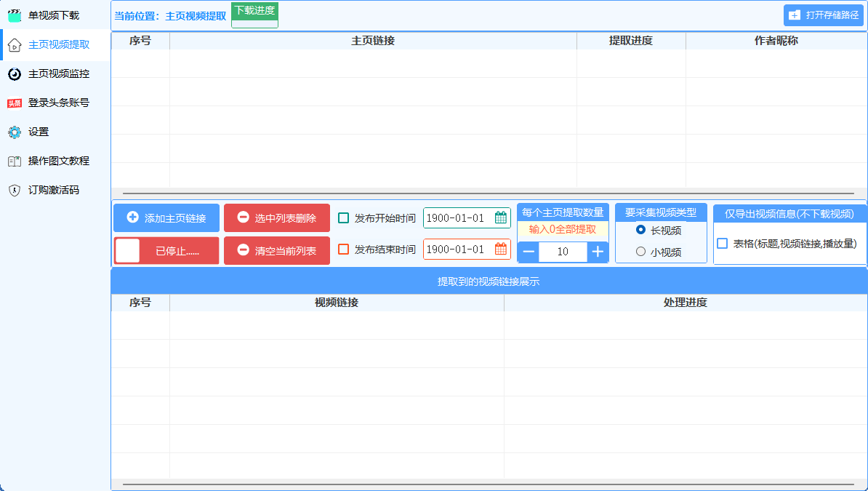The image size is (868, 491).
Task: Click the Toutiao login account icon
Action: [15, 103]
